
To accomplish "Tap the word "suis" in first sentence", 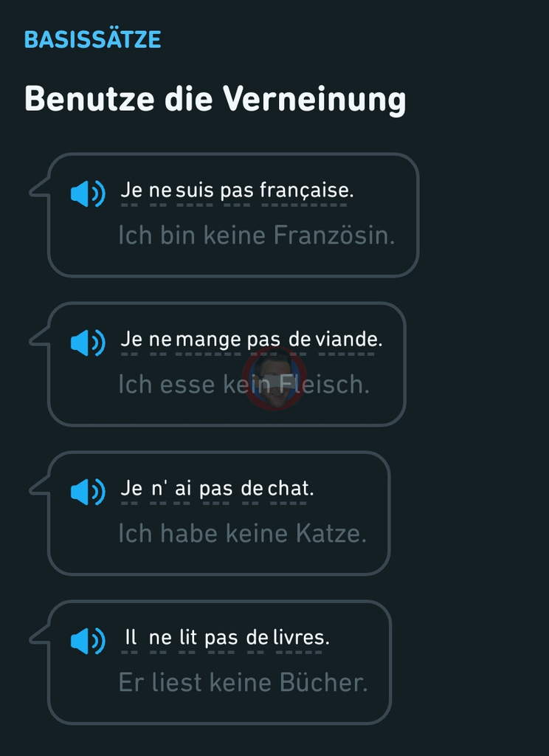I will click(195, 191).
